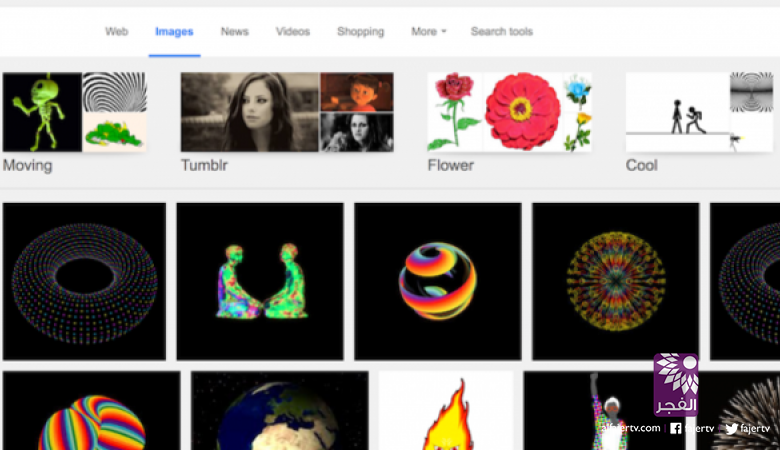
Task: Open the Tumblr category link
Action: [x=204, y=165]
